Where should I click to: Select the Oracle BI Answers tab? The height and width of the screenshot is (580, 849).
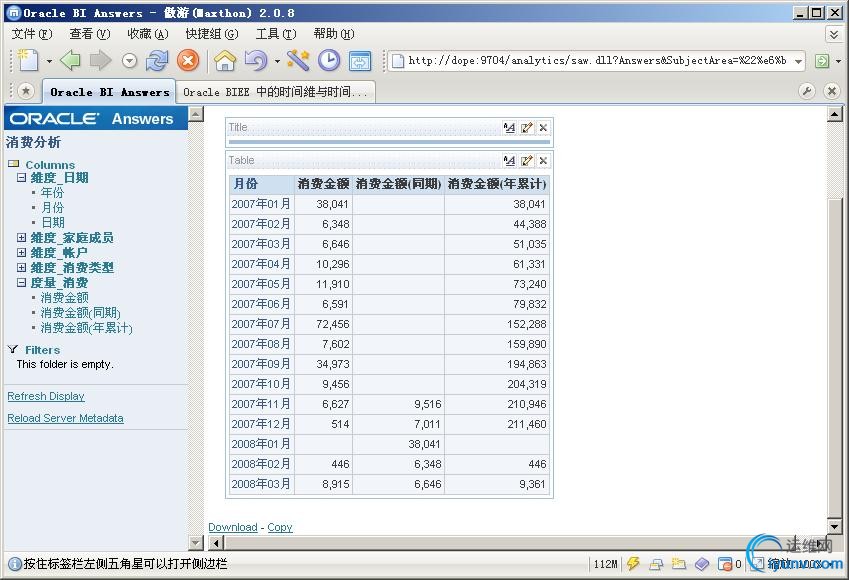pyautogui.click(x=109, y=92)
